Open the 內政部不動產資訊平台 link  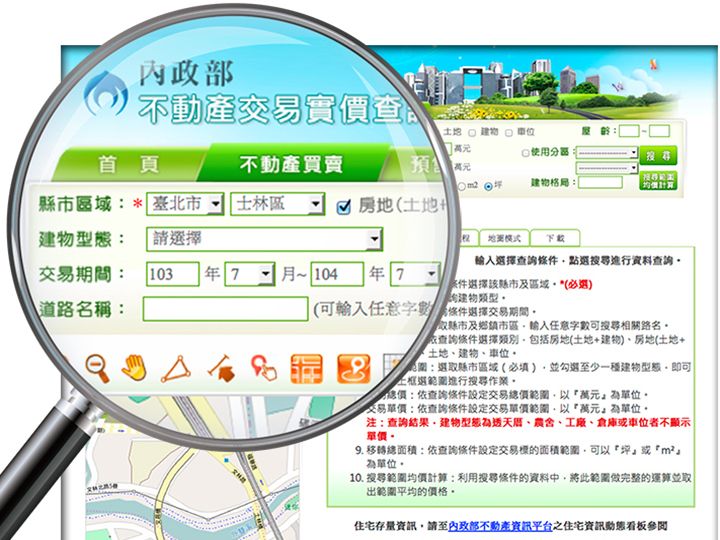point(500,526)
